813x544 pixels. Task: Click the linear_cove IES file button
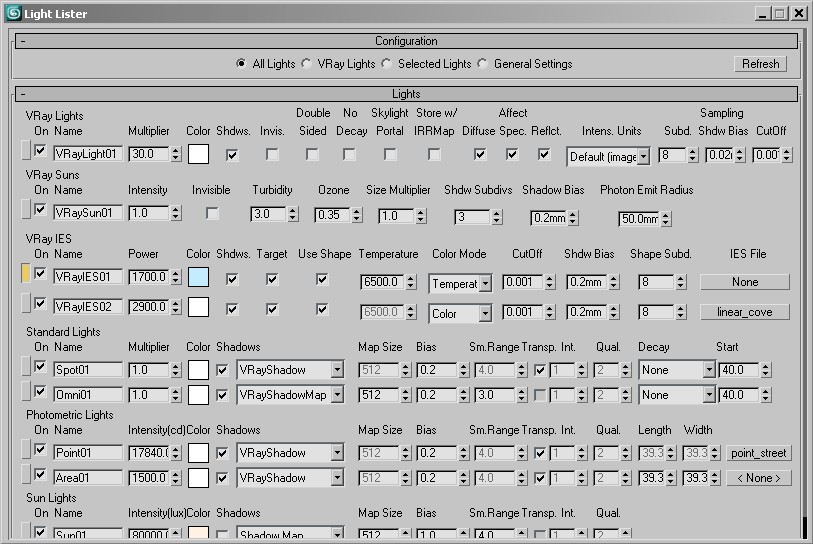point(745,312)
